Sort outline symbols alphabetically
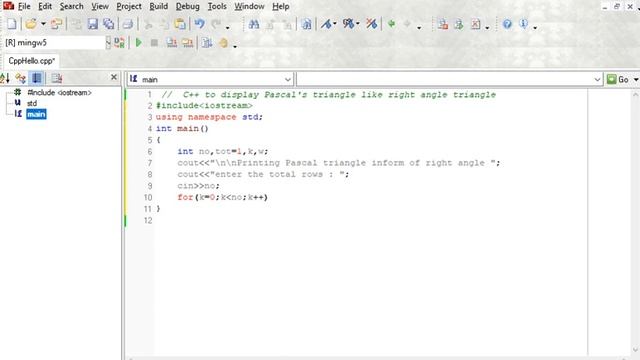The width and height of the screenshot is (640, 360). [5, 78]
